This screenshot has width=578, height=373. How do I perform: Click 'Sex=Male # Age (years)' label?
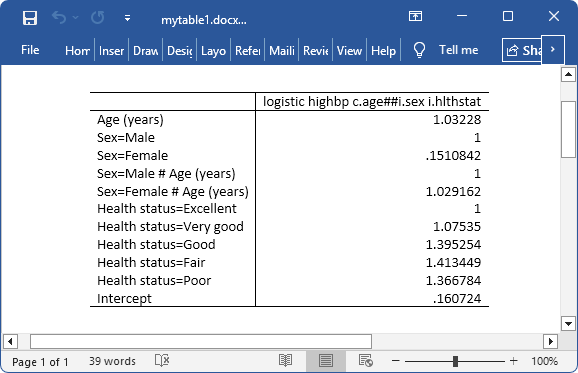pyautogui.click(x=166, y=174)
